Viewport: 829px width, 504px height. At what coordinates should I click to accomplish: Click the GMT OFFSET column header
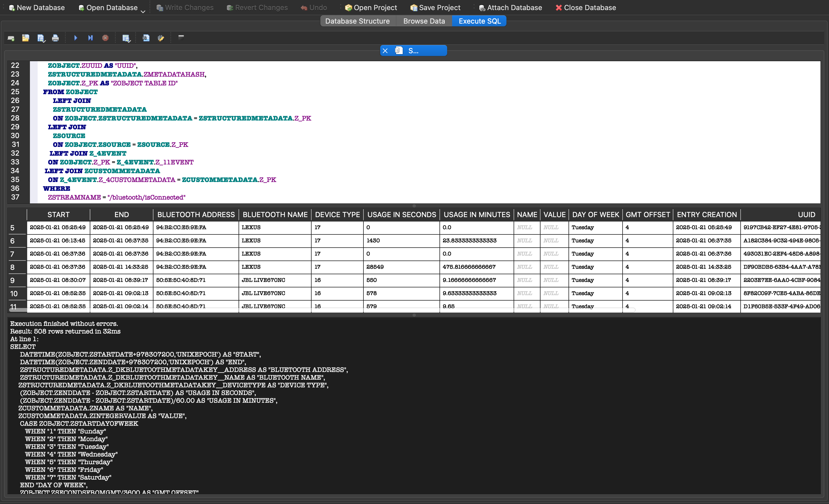point(648,215)
